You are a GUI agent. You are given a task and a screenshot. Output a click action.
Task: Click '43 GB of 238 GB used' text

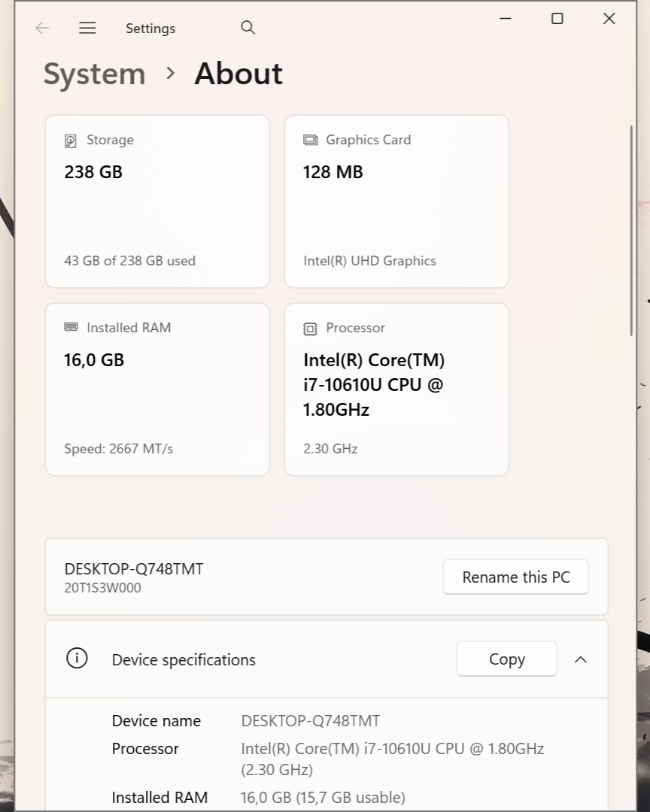pos(129,260)
